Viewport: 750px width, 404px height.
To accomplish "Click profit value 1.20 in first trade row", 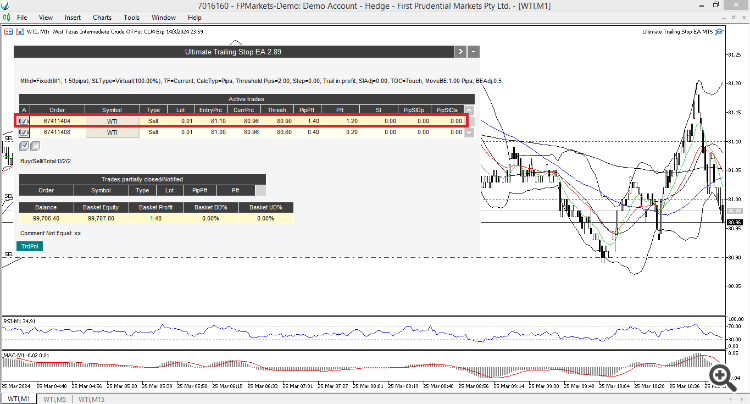I will tap(352, 121).
